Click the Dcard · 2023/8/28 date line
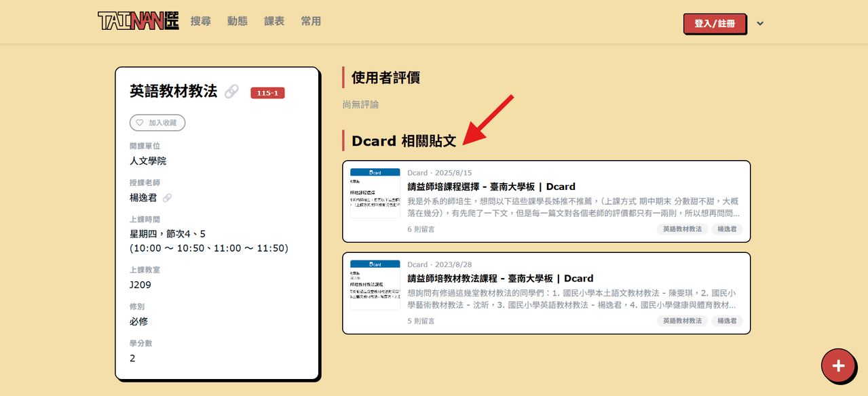This screenshot has height=396, width=868. (x=439, y=264)
